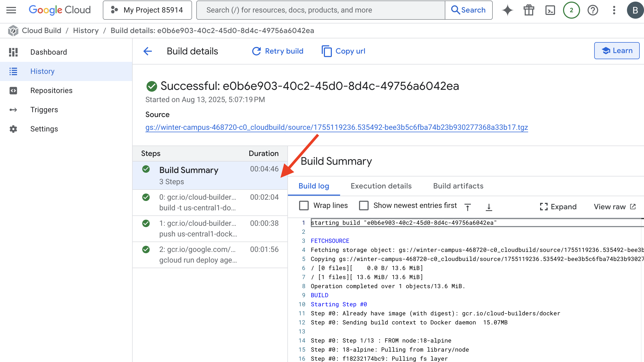Open the notifications badge showing 2

pos(571,10)
